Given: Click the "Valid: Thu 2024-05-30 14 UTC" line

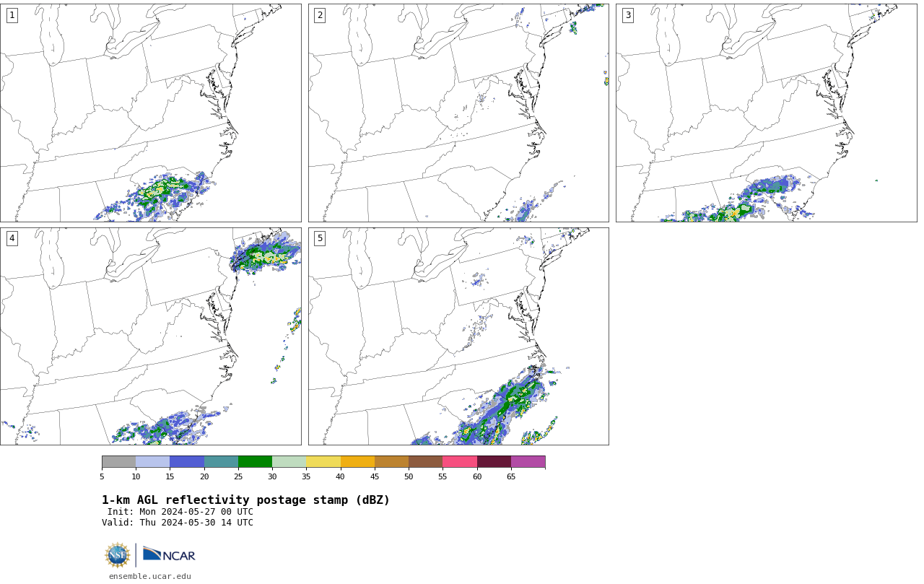Looking at the screenshot, I should pyautogui.click(x=178, y=523).
